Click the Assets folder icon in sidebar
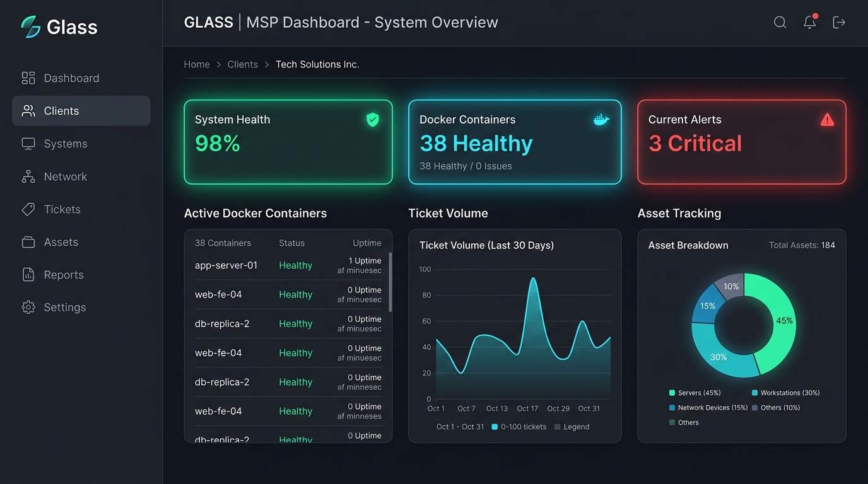This screenshot has width=868, height=484. click(x=28, y=242)
